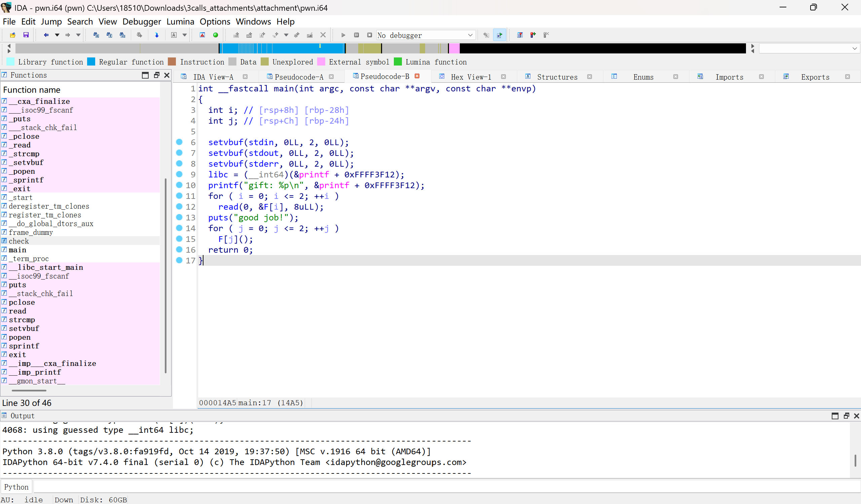The width and height of the screenshot is (861, 504).
Task: Toggle breakpoint dot on line 16
Action: point(179,249)
